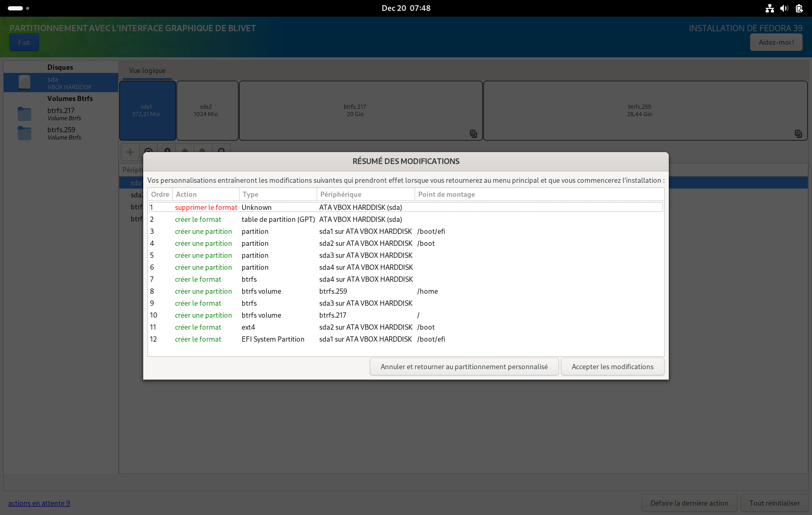Click the Point de montage column header
This screenshot has width=812, height=515.
tap(446, 194)
